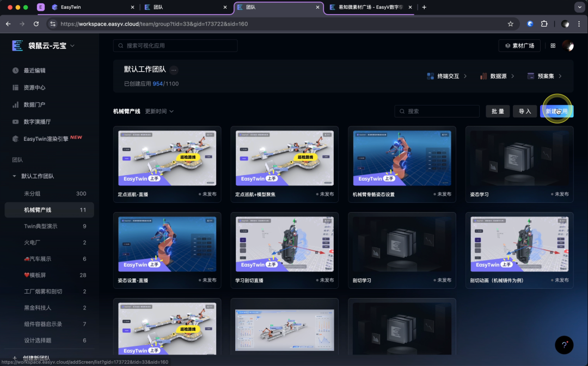The width and height of the screenshot is (588, 366).
Task: Focus the 搜索 field next to 批量
Action: click(437, 111)
